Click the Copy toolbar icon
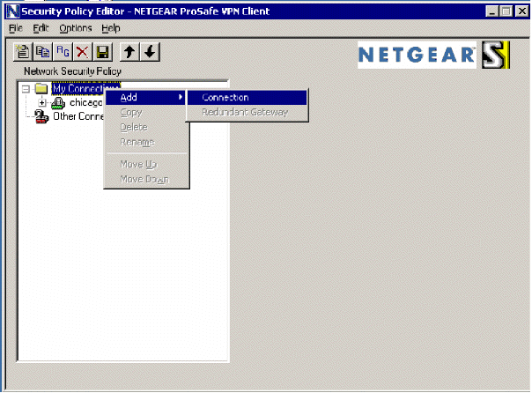Screen dimensions: 532x393 point(43,52)
